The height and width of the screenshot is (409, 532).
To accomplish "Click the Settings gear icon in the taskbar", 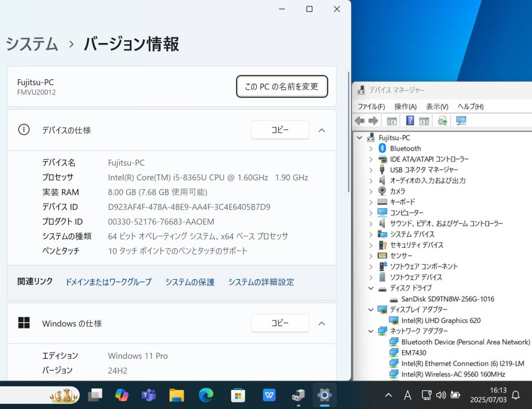I will tap(325, 394).
